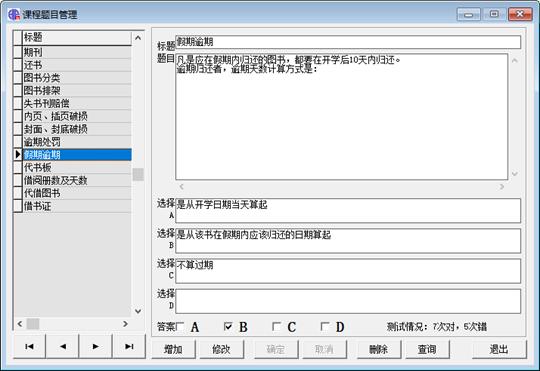Select 失书刊赔偿 row in list
Viewport: 540px width, 371px height.
coord(77,103)
